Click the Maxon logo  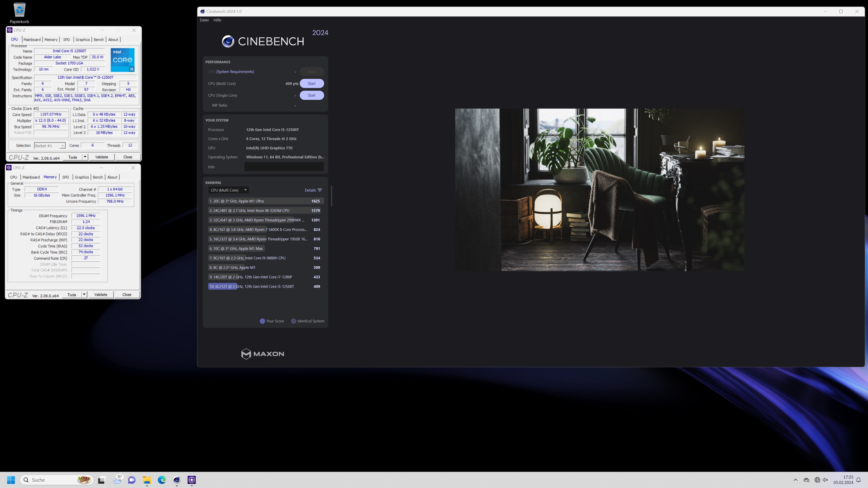(262, 354)
